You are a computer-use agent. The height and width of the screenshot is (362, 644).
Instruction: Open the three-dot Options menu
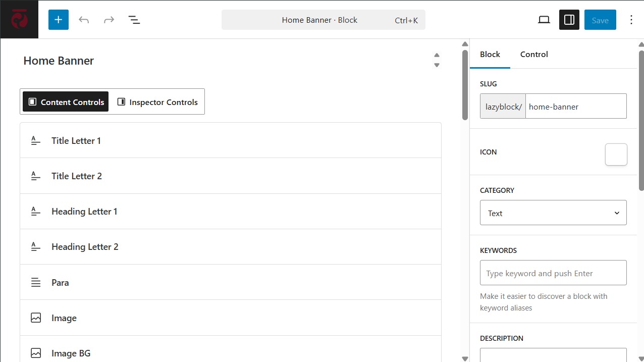point(631,20)
